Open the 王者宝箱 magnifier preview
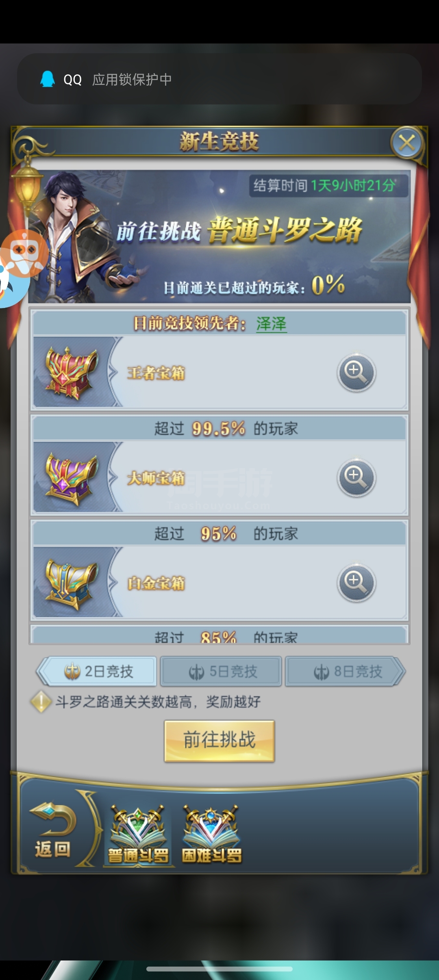 tap(356, 372)
